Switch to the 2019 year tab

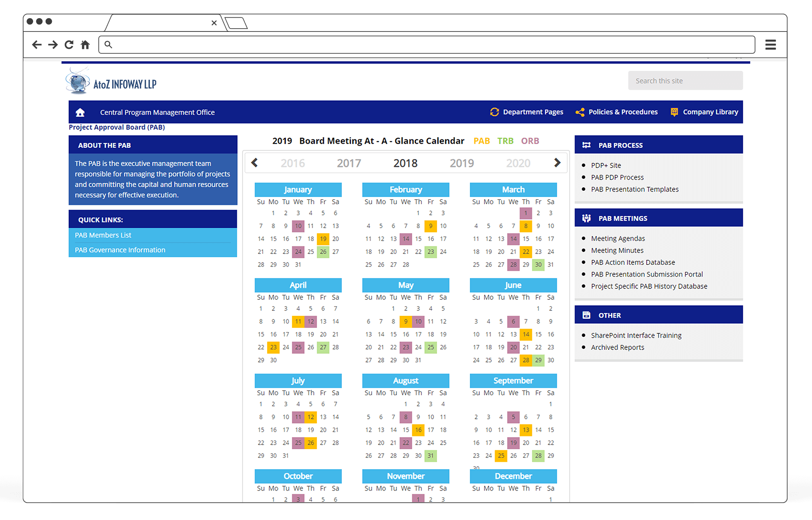(462, 163)
